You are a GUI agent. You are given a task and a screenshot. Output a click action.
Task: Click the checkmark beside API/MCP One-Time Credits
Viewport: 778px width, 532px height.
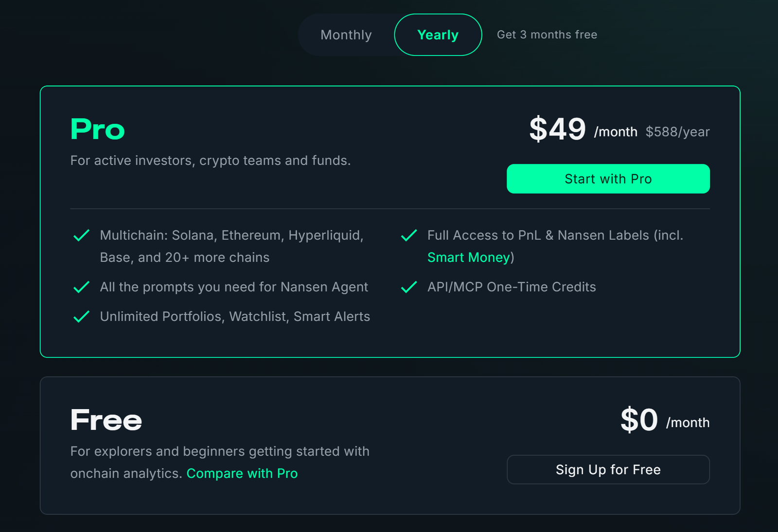point(409,287)
